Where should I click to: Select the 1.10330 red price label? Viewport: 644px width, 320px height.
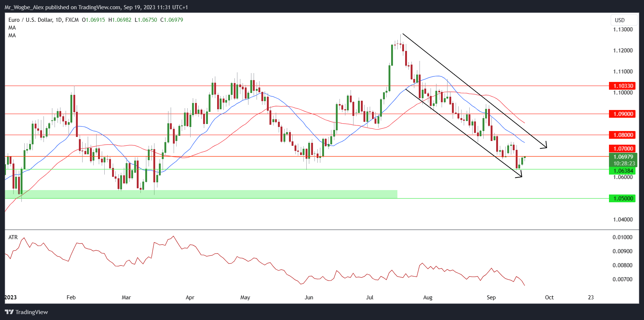coord(622,86)
